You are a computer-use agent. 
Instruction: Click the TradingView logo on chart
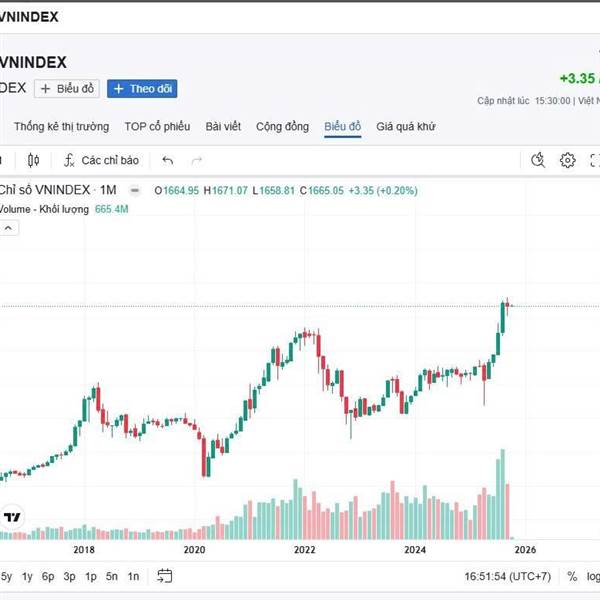(13, 518)
